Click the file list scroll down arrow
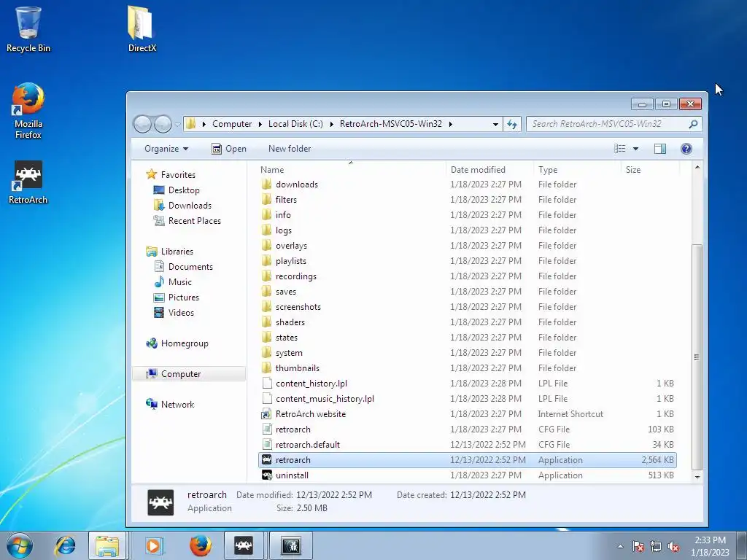Screen dimensions: 747x560 click(x=697, y=477)
